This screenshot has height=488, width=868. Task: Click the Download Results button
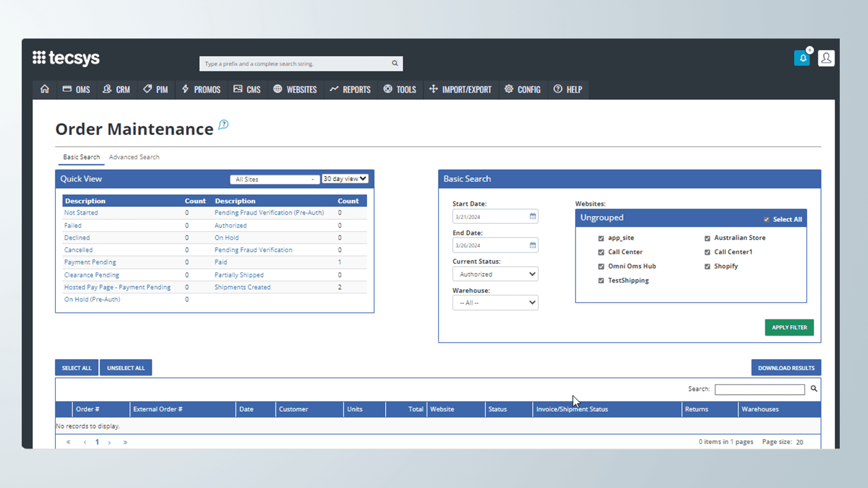[786, 368]
